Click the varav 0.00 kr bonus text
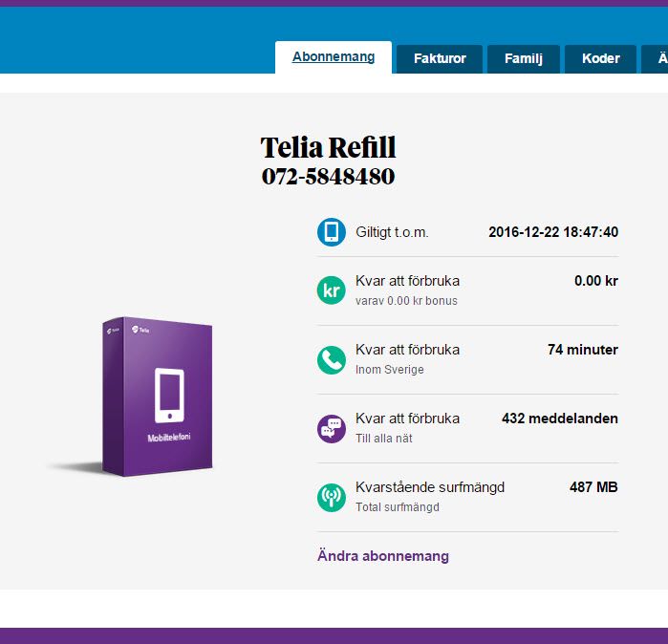 pyautogui.click(x=406, y=301)
